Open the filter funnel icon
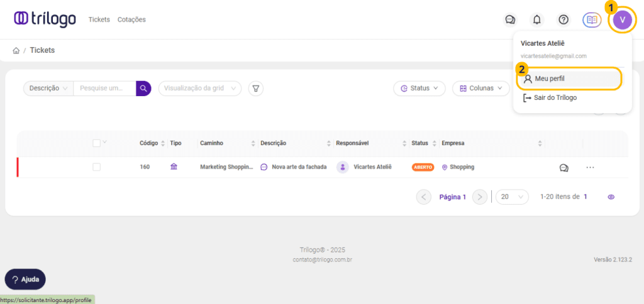This screenshot has height=304, width=644. coord(256,89)
